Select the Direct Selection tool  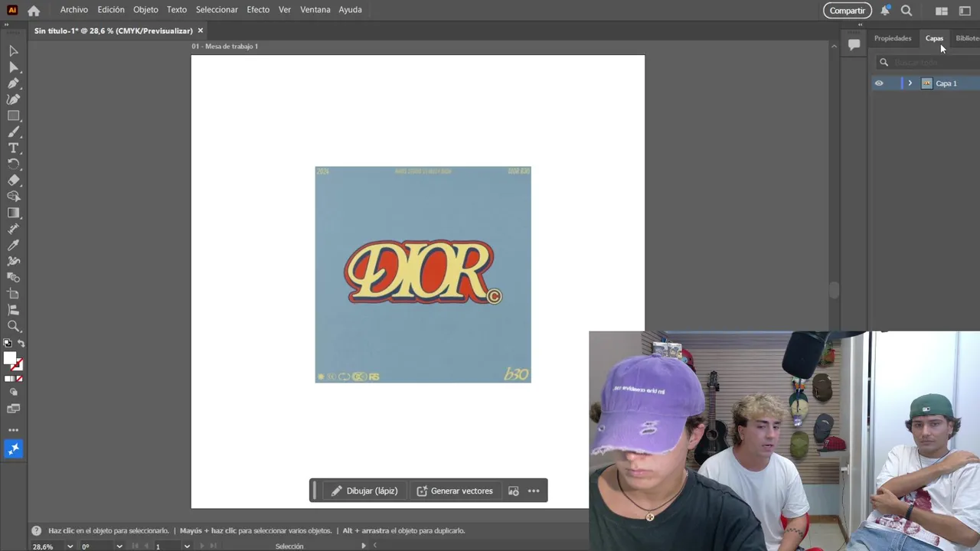pos(13,67)
